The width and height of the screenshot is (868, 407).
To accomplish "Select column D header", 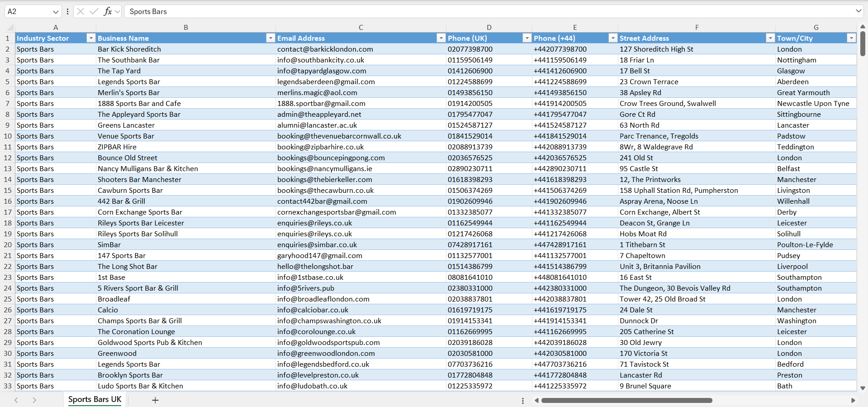I will [x=489, y=28].
